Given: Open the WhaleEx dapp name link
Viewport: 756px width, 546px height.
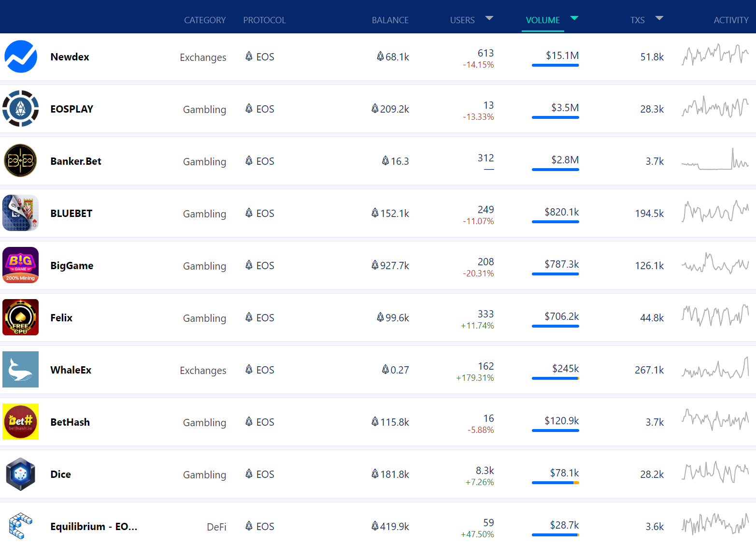Looking at the screenshot, I should 71,370.
